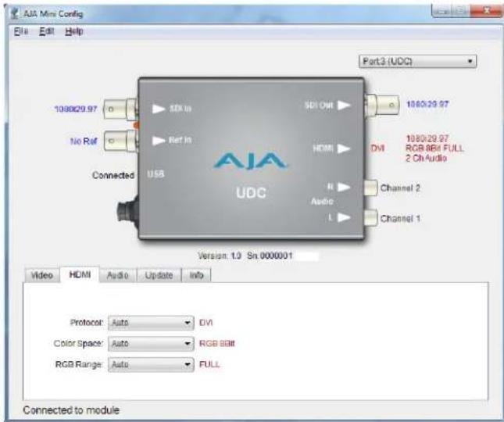504x422 pixels.
Task: Click the SDI Out BNC connector
Action: 382,105
